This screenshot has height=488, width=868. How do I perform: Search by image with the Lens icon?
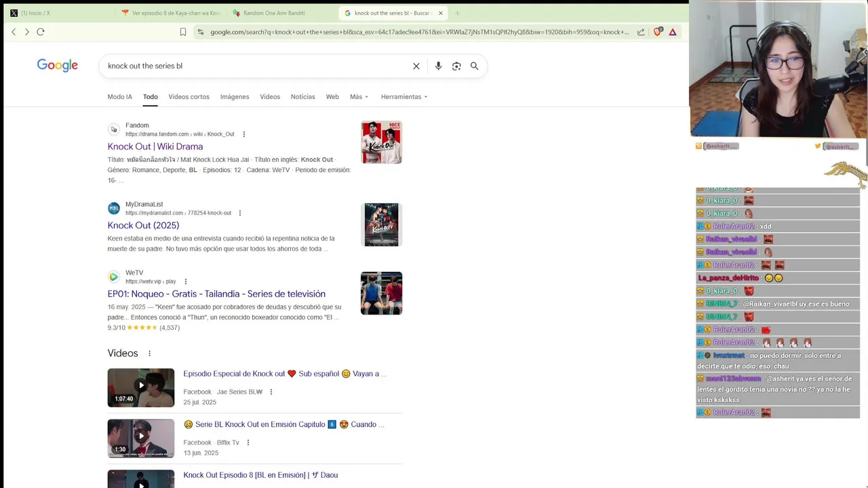click(x=456, y=66)
